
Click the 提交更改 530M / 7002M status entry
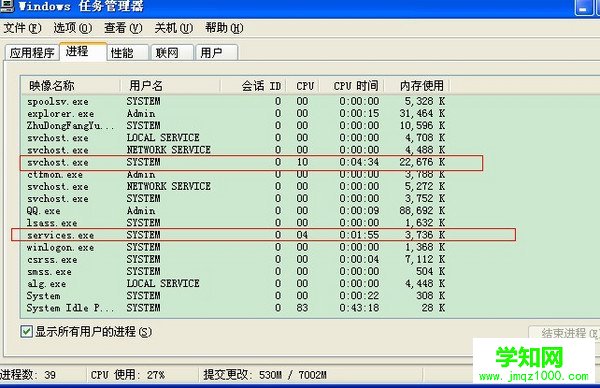(x=265, y=375)
